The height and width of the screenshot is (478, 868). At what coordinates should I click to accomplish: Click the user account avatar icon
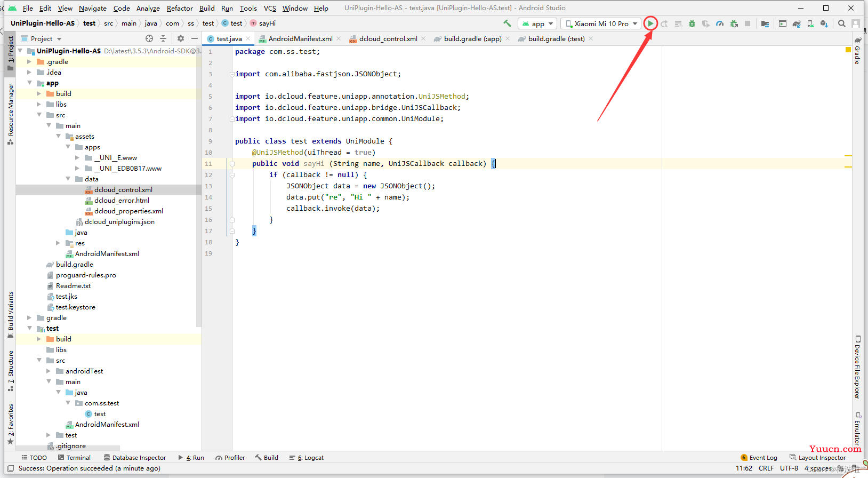click(856, 23)
